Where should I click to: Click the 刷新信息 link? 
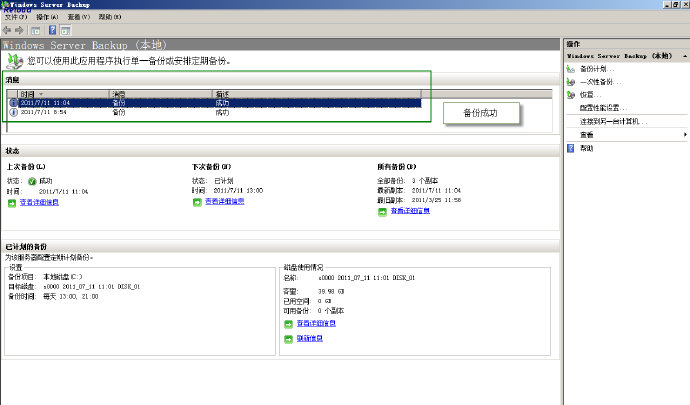(309, 339)
